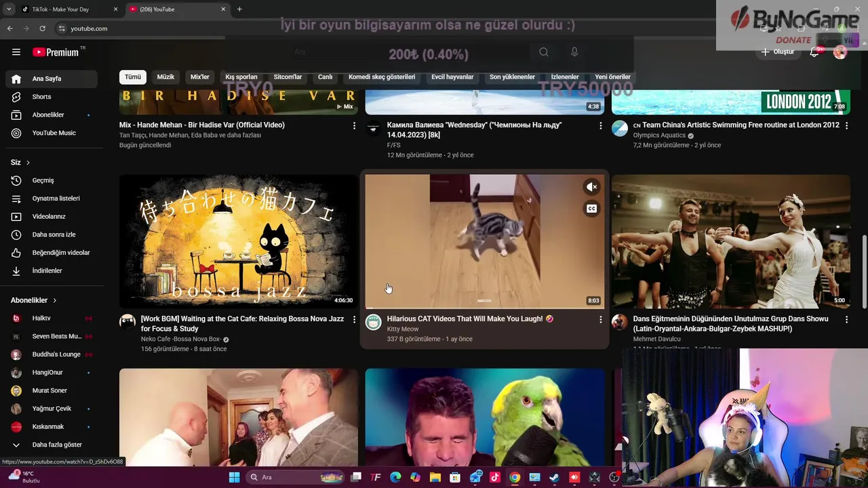Select the Sitcom'lar filter chip

click(x=288, y=77)
